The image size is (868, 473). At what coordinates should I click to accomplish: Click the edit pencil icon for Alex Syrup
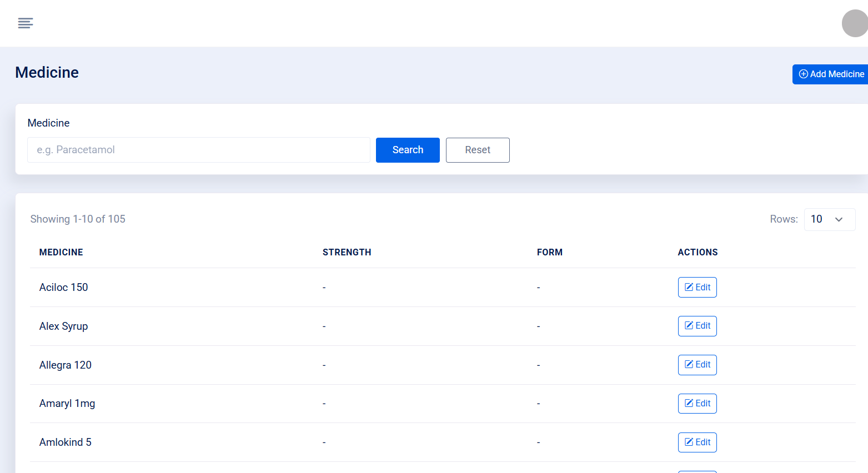pyautogui.click(x=689, y=326)
